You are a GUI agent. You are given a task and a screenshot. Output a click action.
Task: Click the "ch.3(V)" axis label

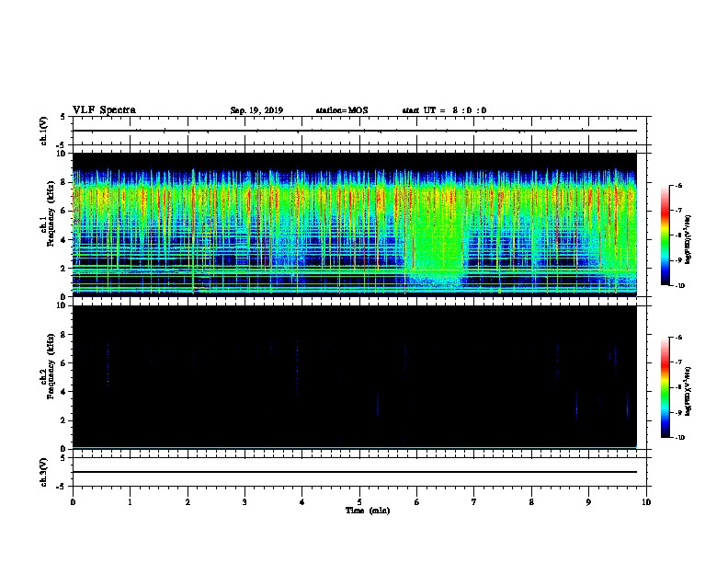pyautogui.click(x=44, y=472)
